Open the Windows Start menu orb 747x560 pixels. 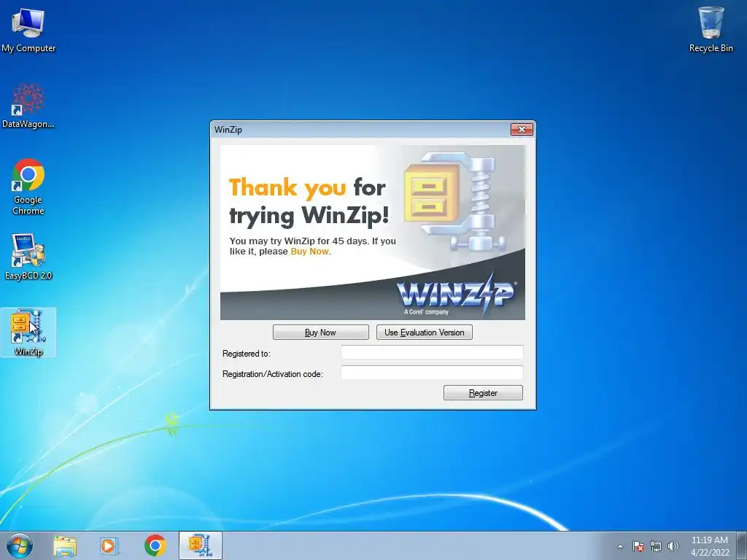point(20,545)
